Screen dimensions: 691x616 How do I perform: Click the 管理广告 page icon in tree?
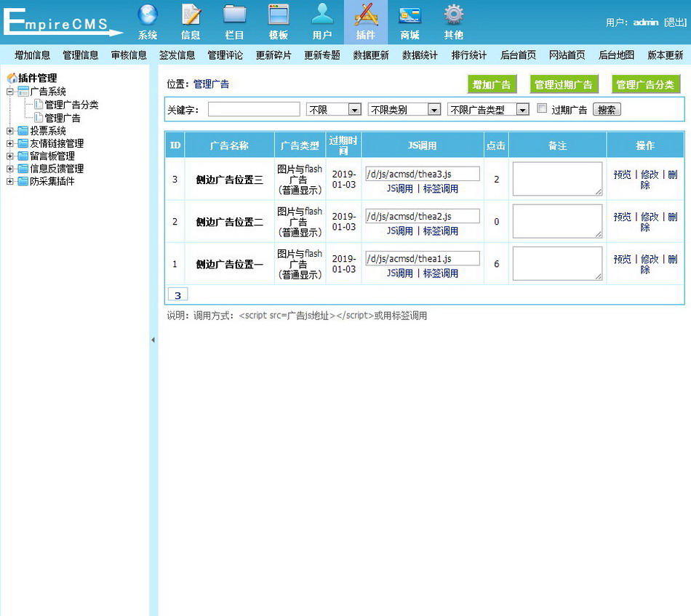pyautogui.click(x=39, y=118)
